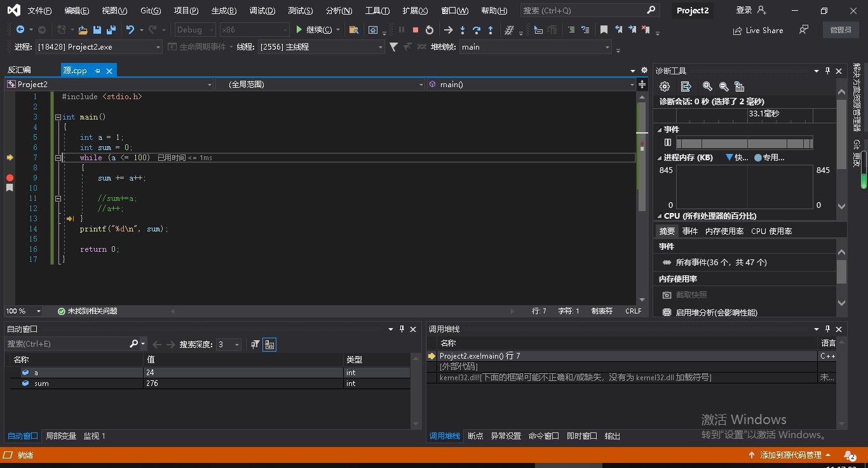Open the 文件(F) menu
The height and width of the screenshot is (468, 868).
tap(39, 11)
